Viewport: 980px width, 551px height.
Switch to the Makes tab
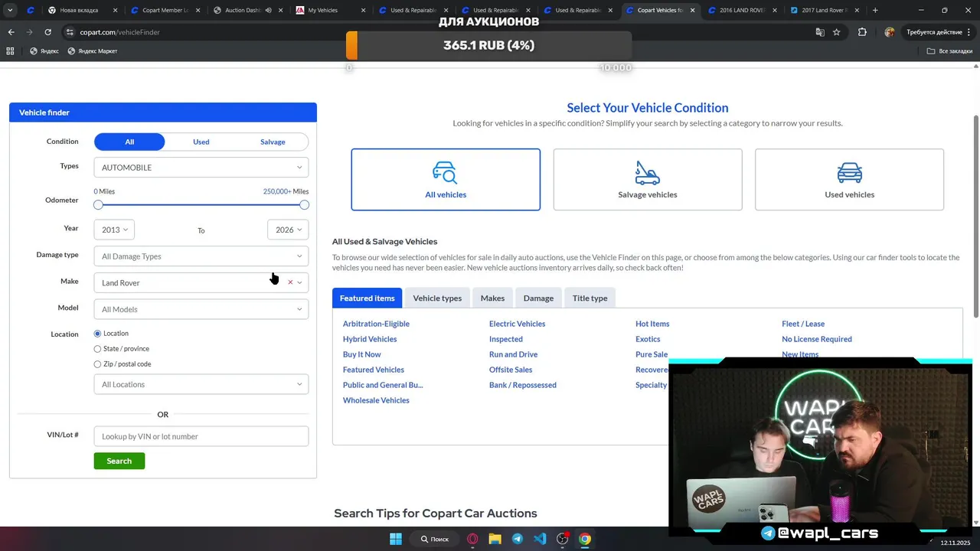(492, 298)
